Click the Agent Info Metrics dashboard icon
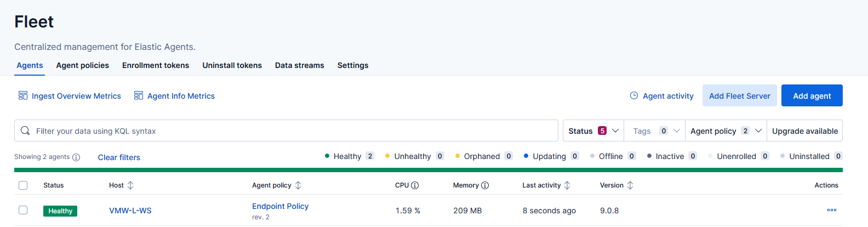 [139, 96]
